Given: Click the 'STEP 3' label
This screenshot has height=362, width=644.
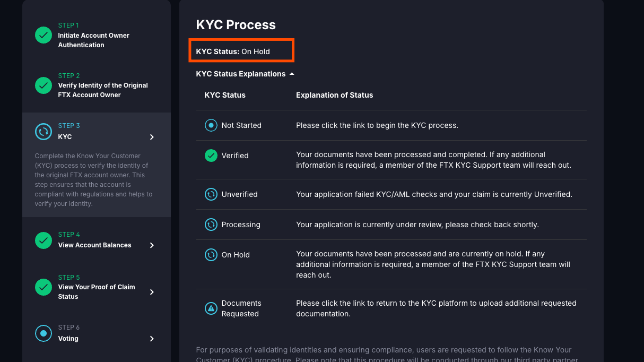Looking at the screenshot, I should pos(69,126).
